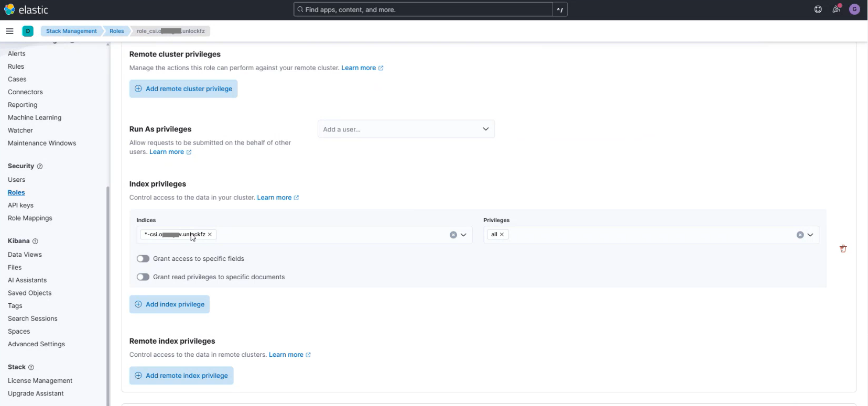Open Users under Security

click(17, 180)
